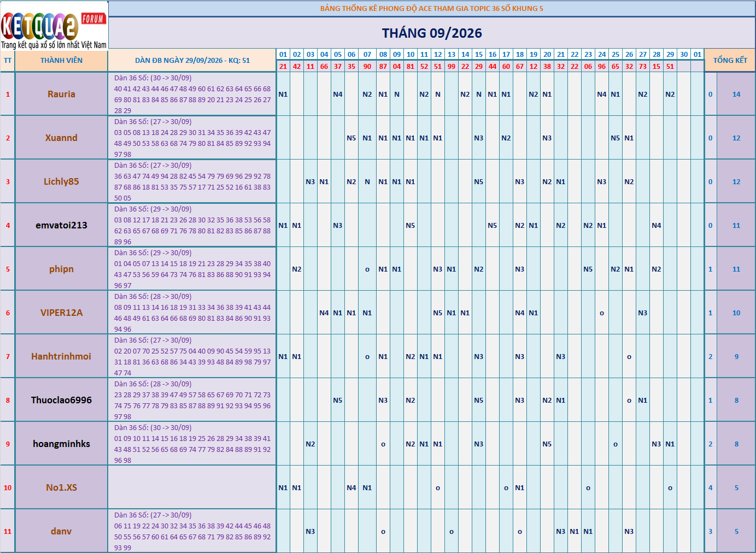Click Xuannd's number set cell starting 03 05 08
The width and height of the screenshot is (756, 553).
192,138
